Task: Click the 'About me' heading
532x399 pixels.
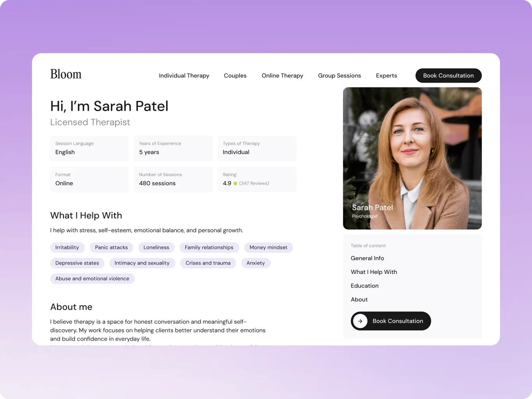Action: [x=71, y=307]
